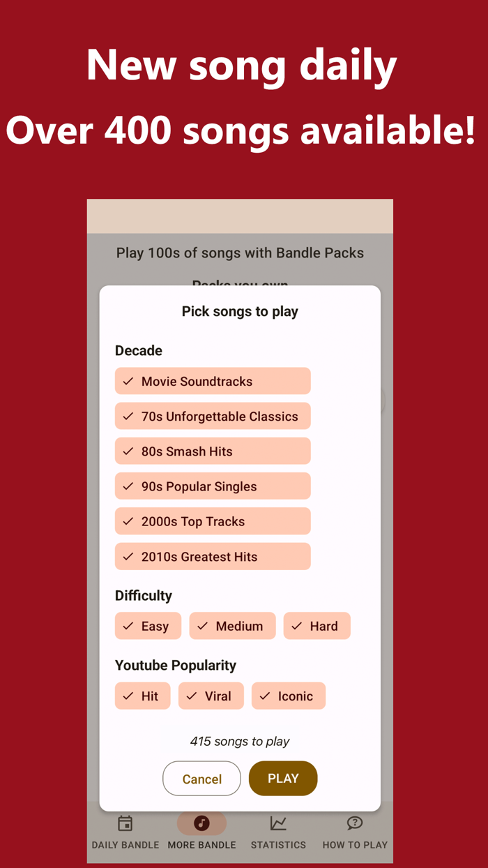Switch to the Statistics tab
Viewport: 488px width, 868px height.
[x=278, y=830]
